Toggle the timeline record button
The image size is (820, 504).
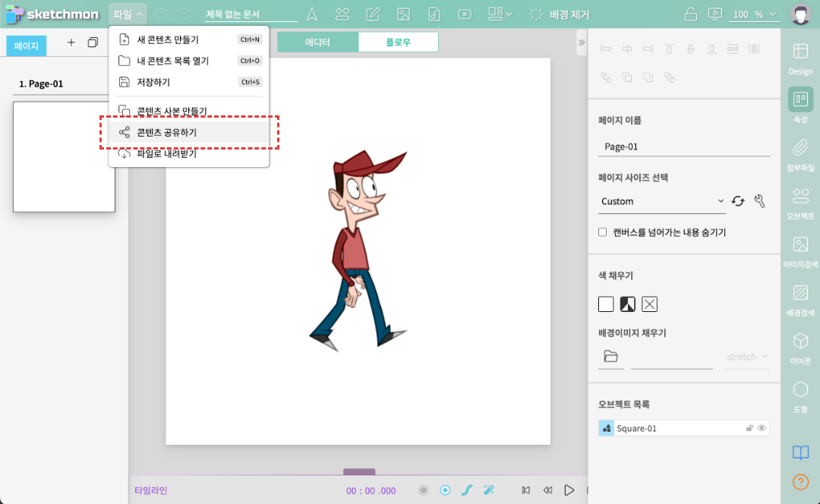click(x=423, y=490)
